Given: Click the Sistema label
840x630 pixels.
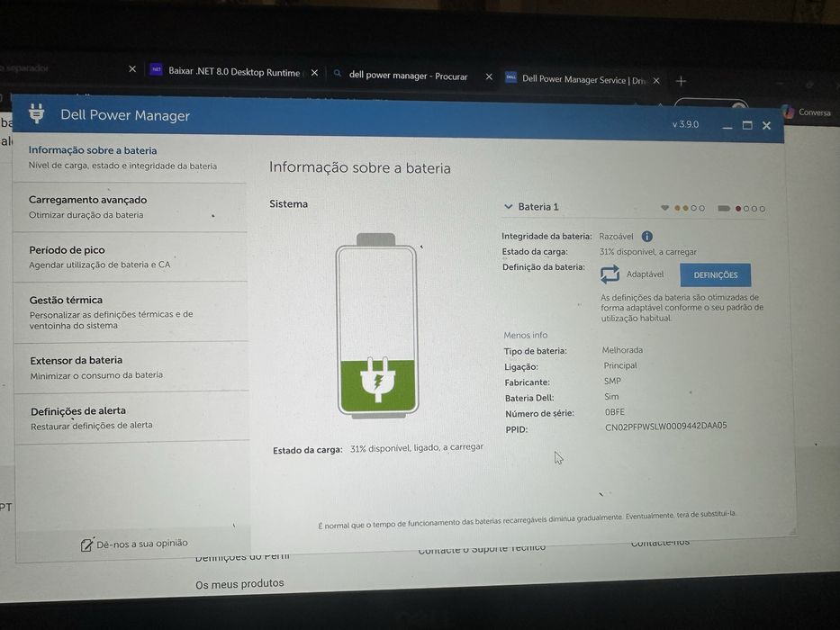Looking at the screenshot, I should pos(289,204).
